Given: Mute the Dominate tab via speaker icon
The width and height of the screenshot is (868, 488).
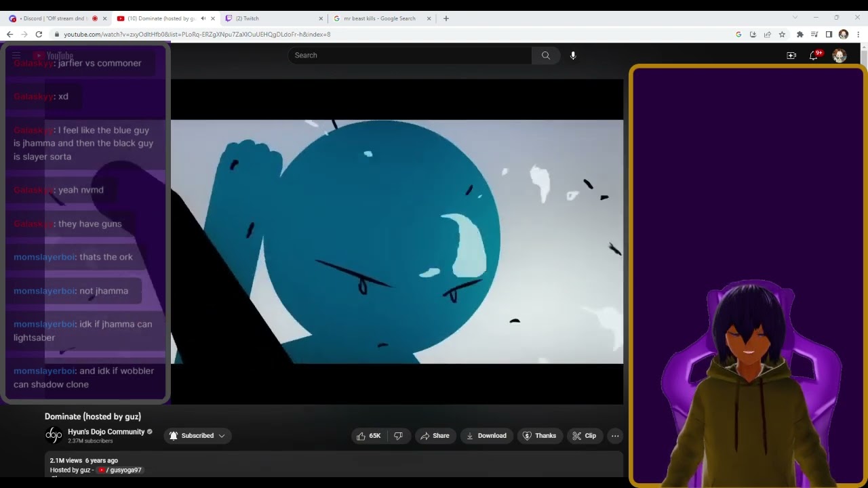Looking at the screenshot, I should coord(203,18).
